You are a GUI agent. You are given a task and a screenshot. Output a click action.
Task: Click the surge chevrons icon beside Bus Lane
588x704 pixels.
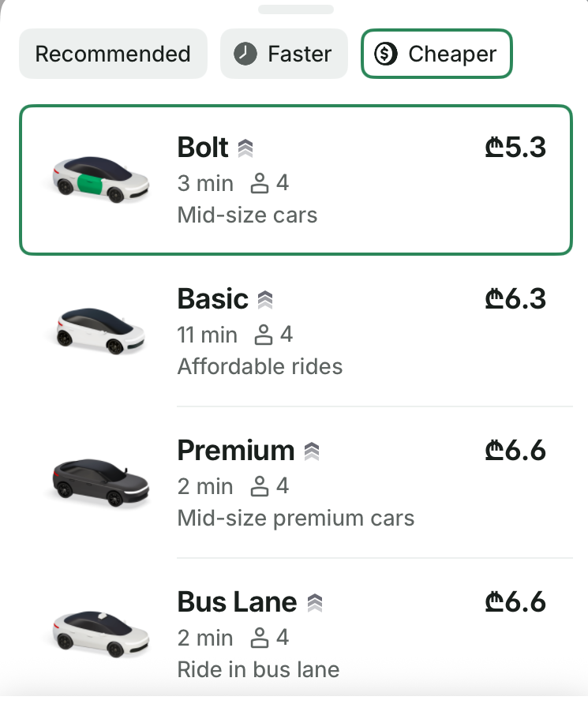[x=315, y=603]
